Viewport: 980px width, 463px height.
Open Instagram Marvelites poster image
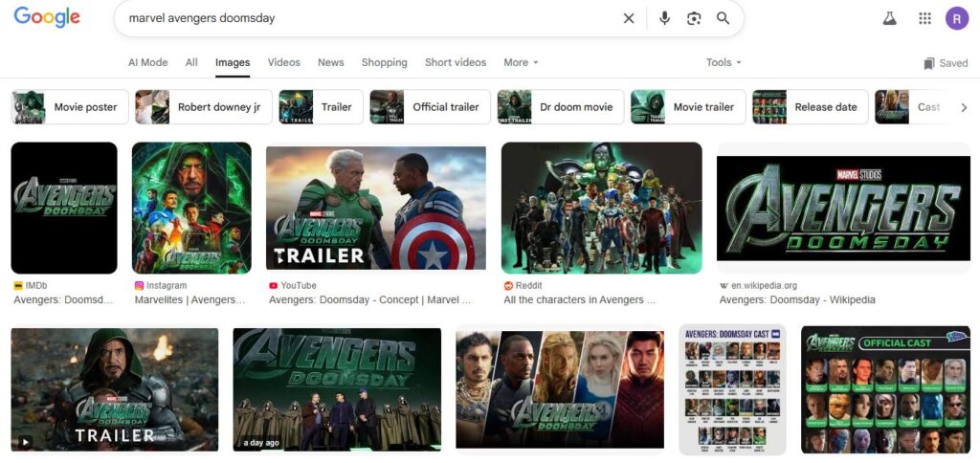tap(191, 209)
